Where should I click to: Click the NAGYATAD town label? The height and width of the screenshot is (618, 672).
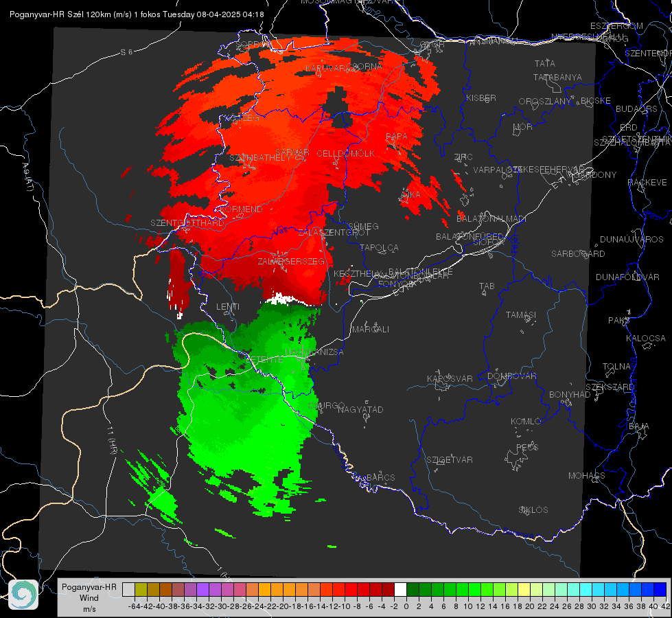click(360, 409)
